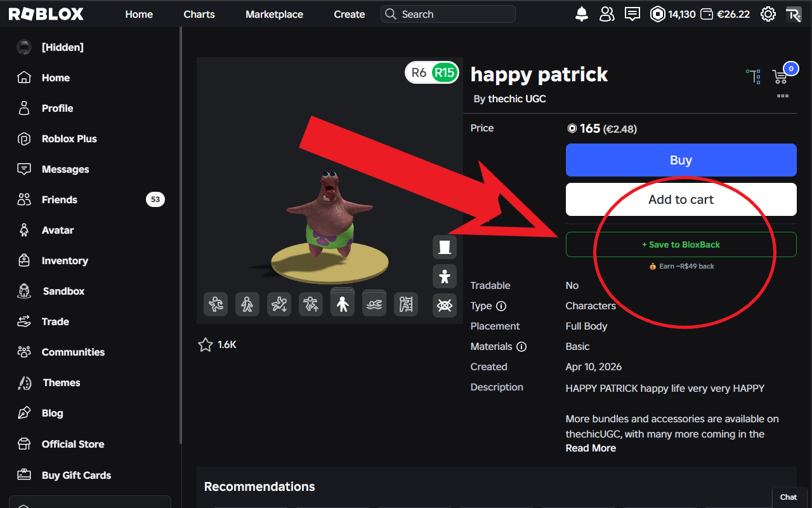Preview the run animation
Image resolution: width=812 pixels, height=508 pixels.
pyautogui.click(x=216, y=304)
